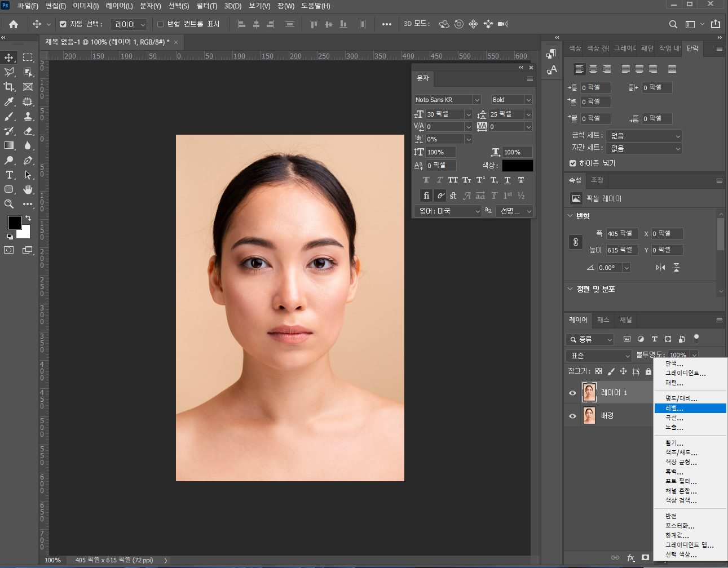Open the auto-select layer type dropdown
The width and height of the screenshot is (728, 568).
129,24
